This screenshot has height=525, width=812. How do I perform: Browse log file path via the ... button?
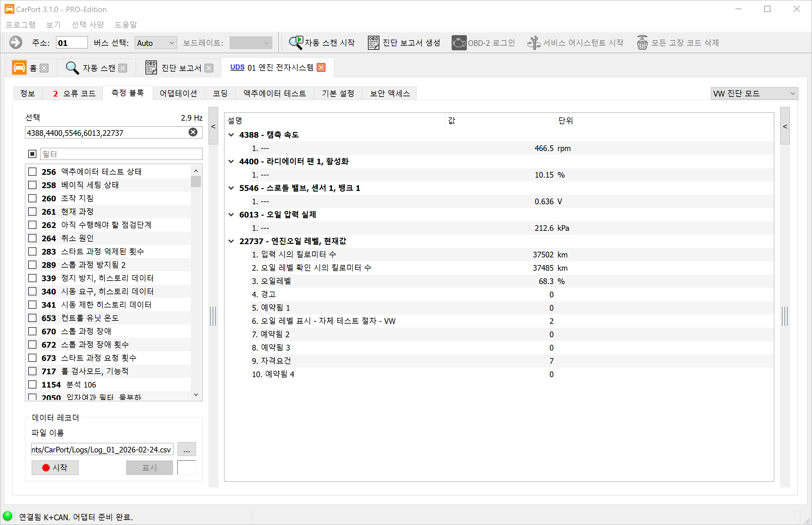(187, 449)
